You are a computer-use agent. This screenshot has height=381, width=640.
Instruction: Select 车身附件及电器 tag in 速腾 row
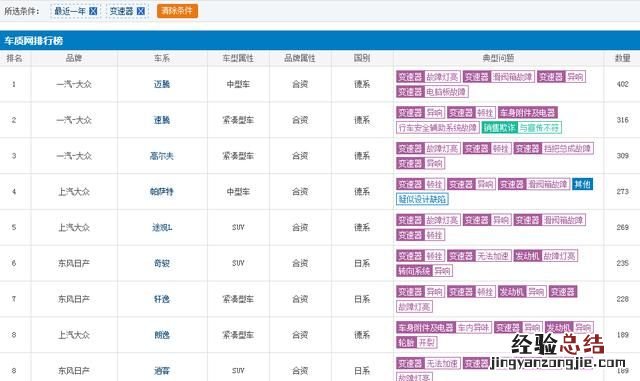tap(528, 113)
